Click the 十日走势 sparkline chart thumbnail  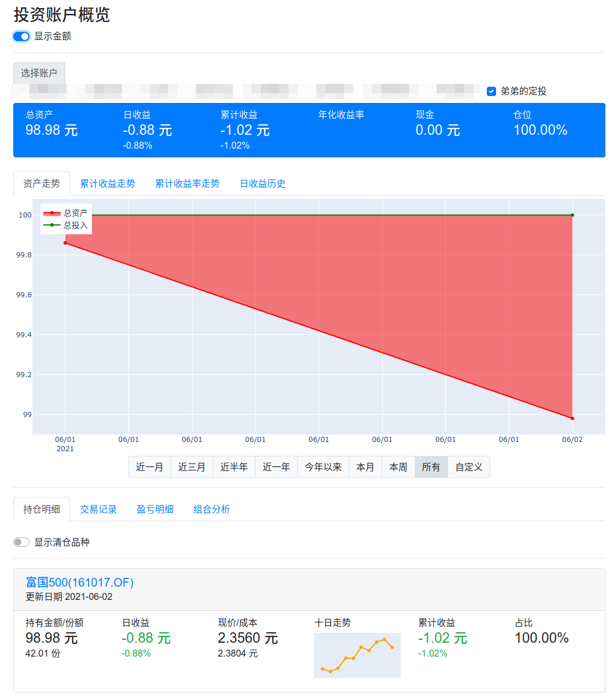tap(357, 655)
